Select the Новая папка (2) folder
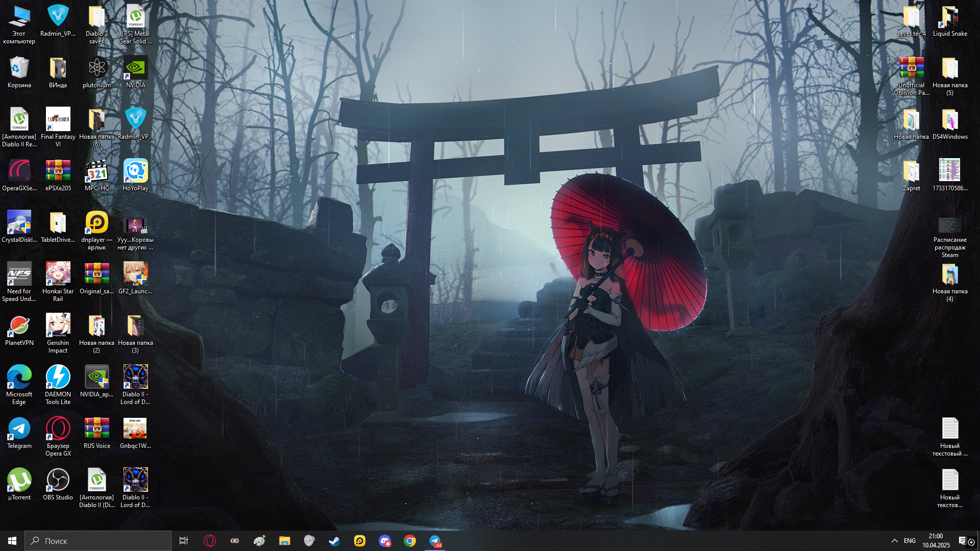 point(97,334)
